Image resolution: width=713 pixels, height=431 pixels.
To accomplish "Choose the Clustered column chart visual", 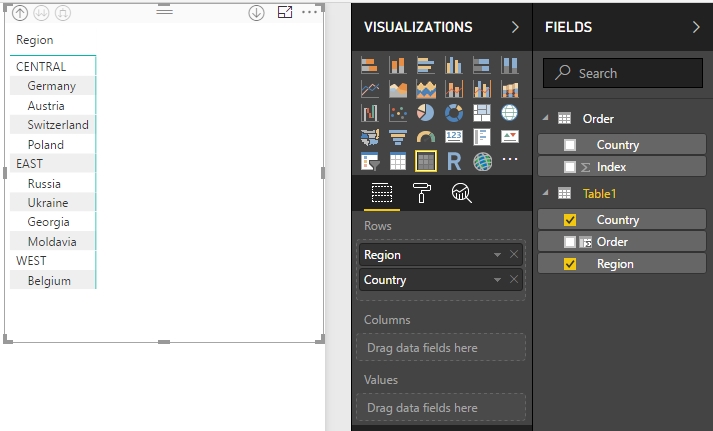I will 454,65.
